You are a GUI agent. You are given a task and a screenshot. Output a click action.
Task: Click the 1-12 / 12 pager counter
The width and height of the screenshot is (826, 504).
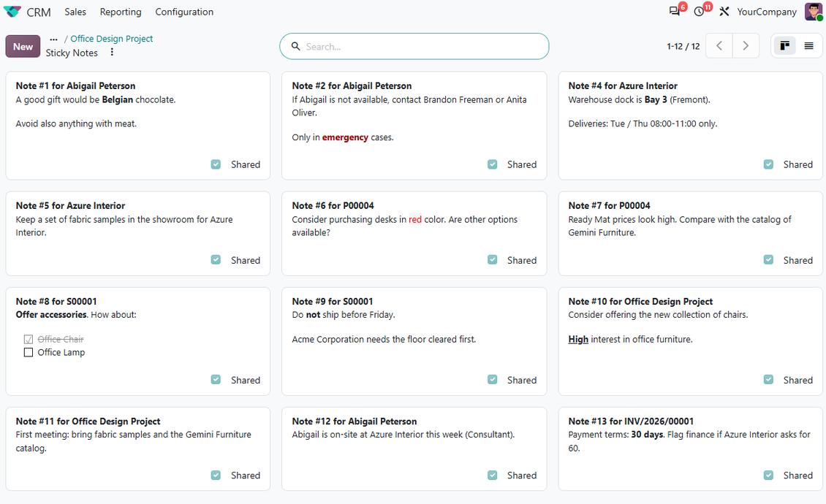pos(683,46)
